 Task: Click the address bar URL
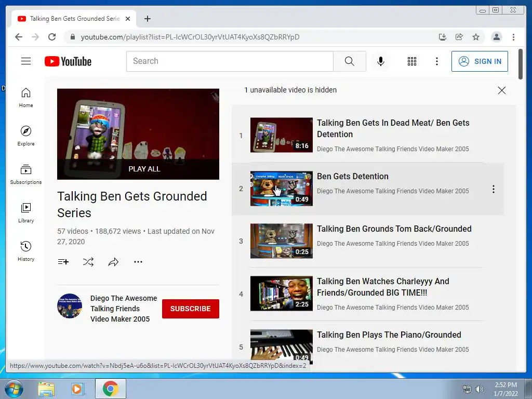click(190, 37)
